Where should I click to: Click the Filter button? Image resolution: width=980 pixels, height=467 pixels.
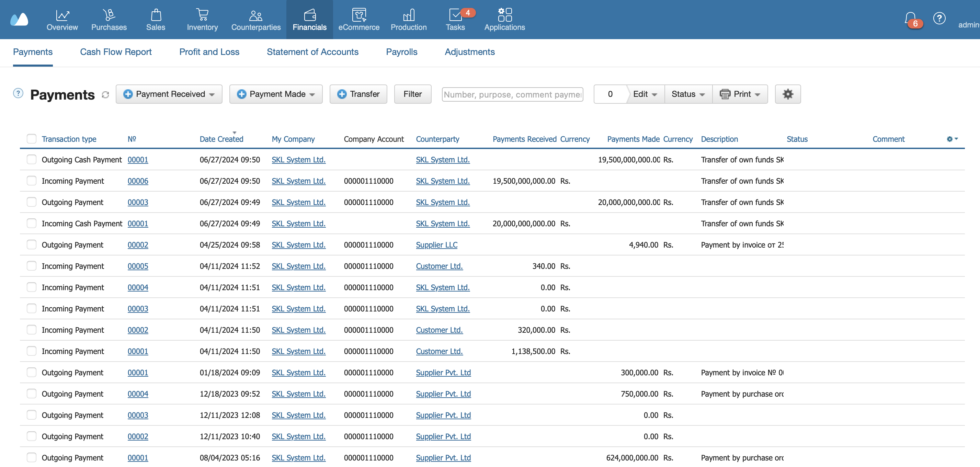tap(412, 94)
